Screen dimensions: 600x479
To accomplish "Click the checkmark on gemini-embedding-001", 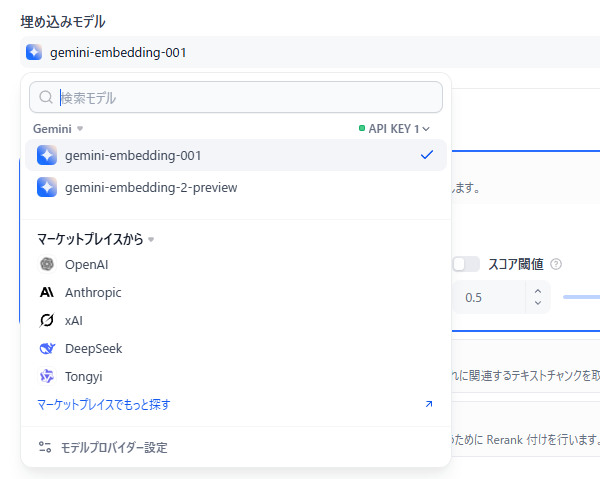I will coord(427,155).
